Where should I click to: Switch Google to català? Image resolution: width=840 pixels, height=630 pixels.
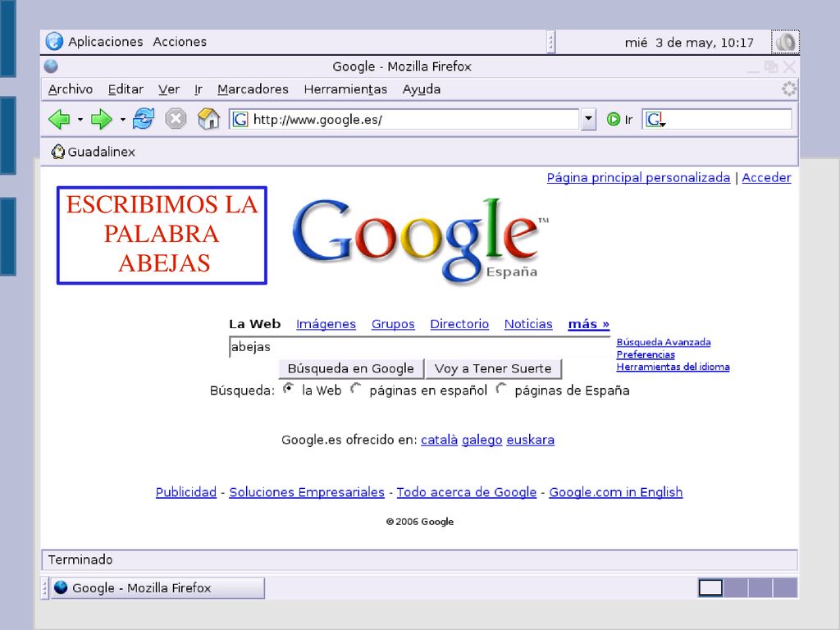pos(440,440)
